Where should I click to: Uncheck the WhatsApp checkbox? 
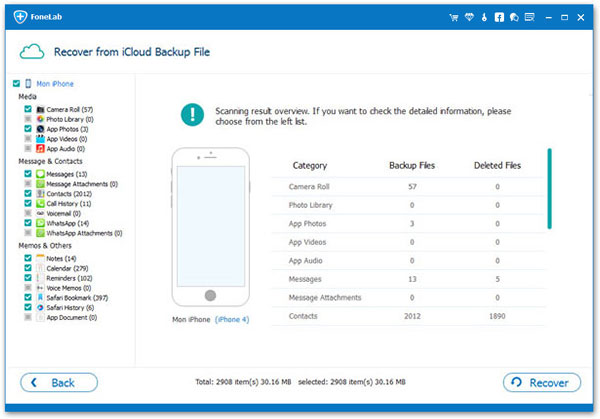tap(28, 223)
